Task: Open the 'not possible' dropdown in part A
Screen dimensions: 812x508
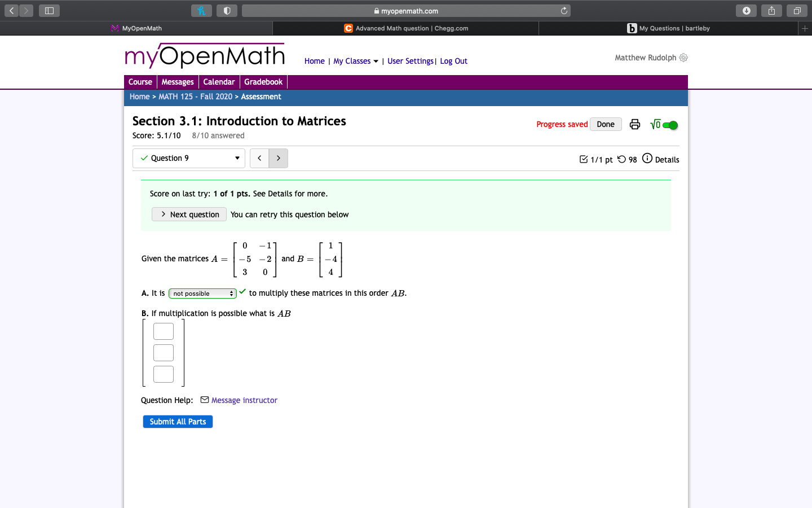Action: (x=202, y=294)
